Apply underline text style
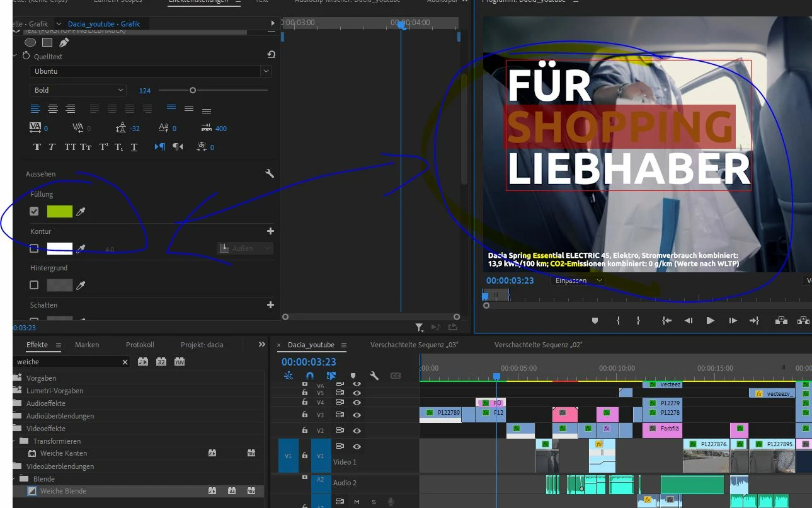812x508 pixels. (134, 147)
